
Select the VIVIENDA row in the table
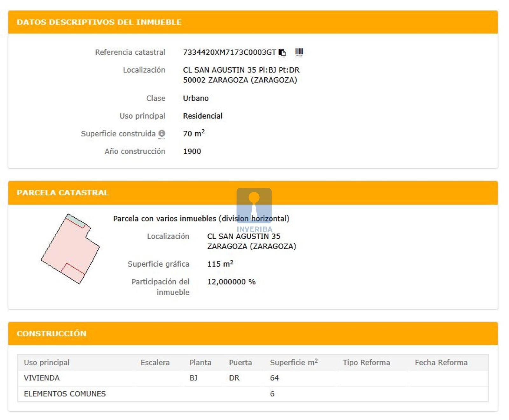(42, 378)
